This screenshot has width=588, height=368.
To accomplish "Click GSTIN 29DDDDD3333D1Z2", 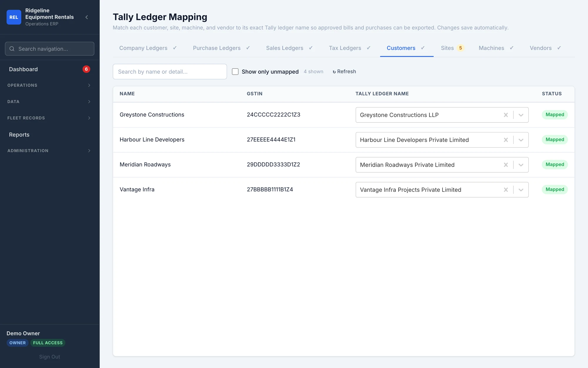I will tap(273, 165).
